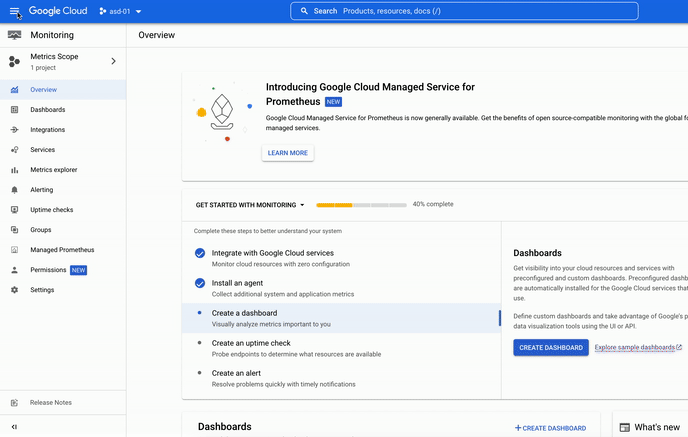The height and width of the screenshot is (437, 688).
Task: Click the NEW badge next to Permissions
Action: coord(79,270)
